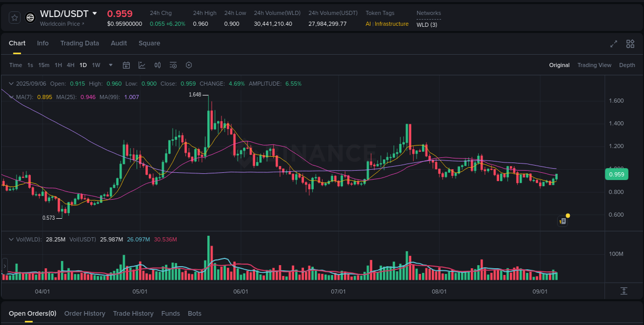This screenshot has width=644, height=325.
Task: Open the calendar date range picker
Action: tap(126, 65)
